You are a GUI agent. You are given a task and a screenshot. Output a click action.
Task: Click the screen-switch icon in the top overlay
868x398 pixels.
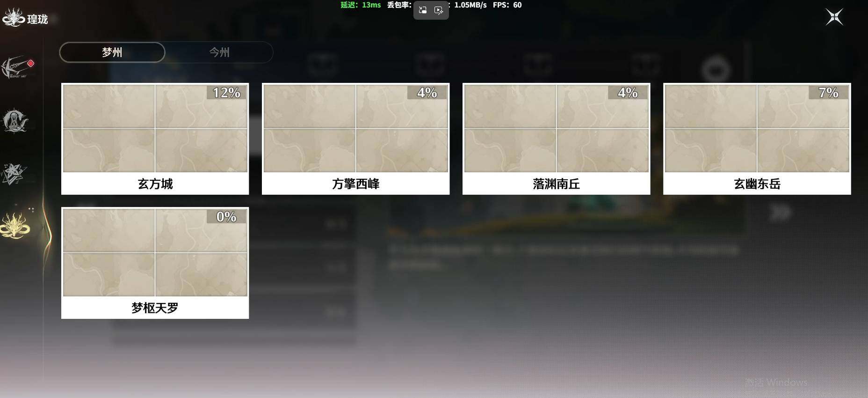[423, 10]
